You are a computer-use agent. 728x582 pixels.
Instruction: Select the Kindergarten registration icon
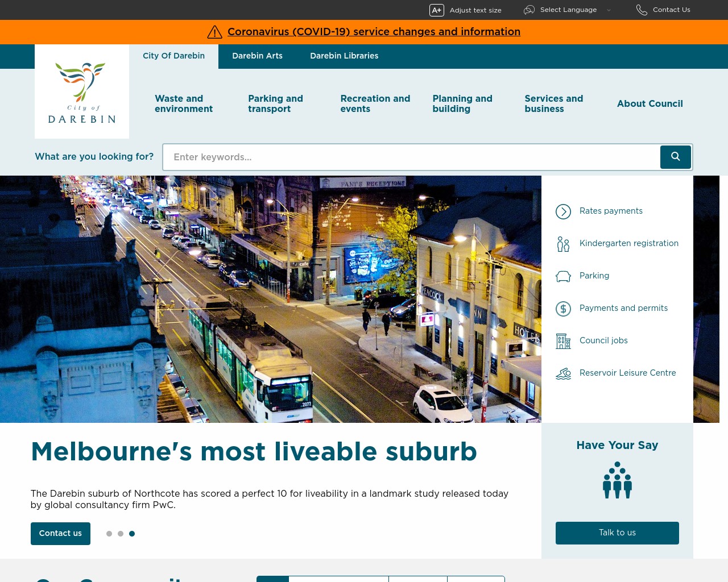[563, 243]
